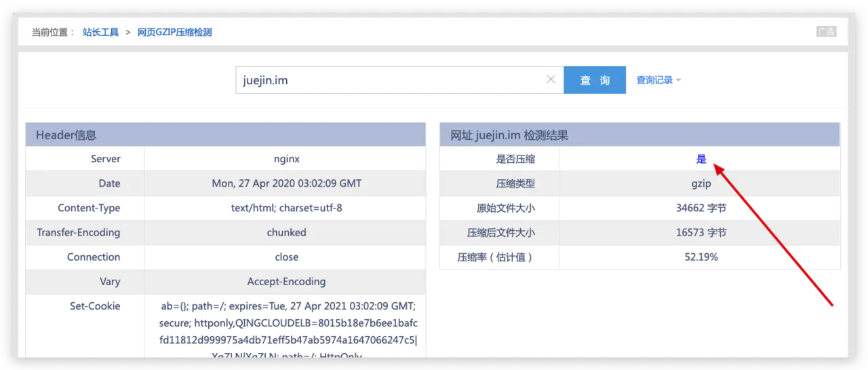Open the 站长工具 breadcrumb link
Image resolution: width=868 pixels, height=370 pixels.
[101, 32]
